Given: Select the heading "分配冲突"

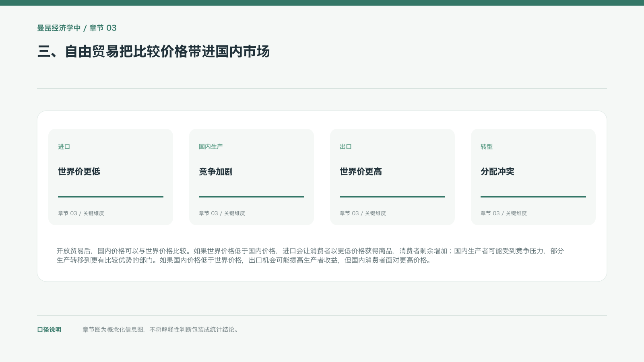Looking at the screenshot, I should 497,172.
